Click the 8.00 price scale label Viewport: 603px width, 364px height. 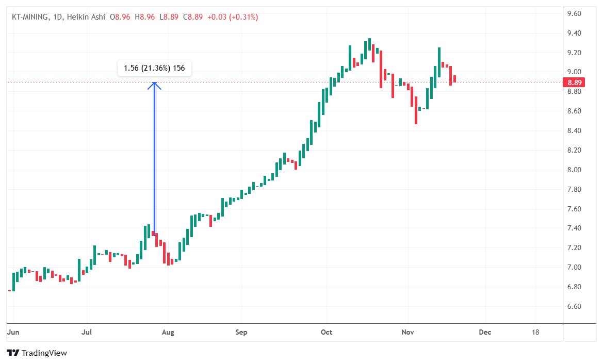pos(574,170)
